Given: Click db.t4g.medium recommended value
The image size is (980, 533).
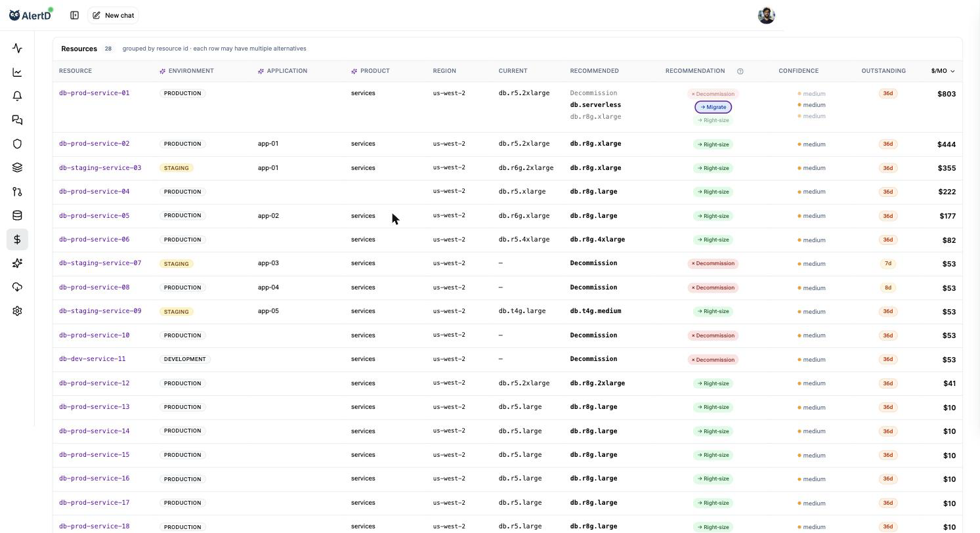Looking at the screenshot, I should pyautogui.click(x=595, y=311).
